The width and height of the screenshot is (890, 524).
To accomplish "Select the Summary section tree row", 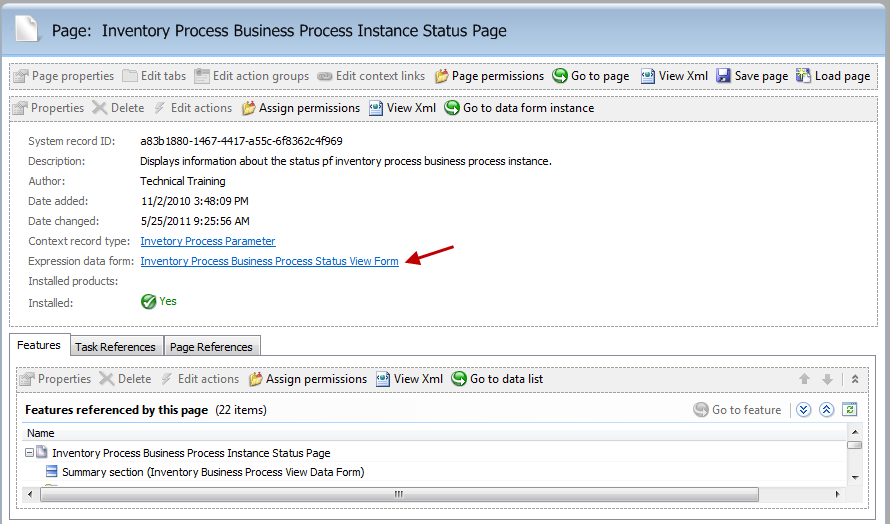I will [213, 472].
